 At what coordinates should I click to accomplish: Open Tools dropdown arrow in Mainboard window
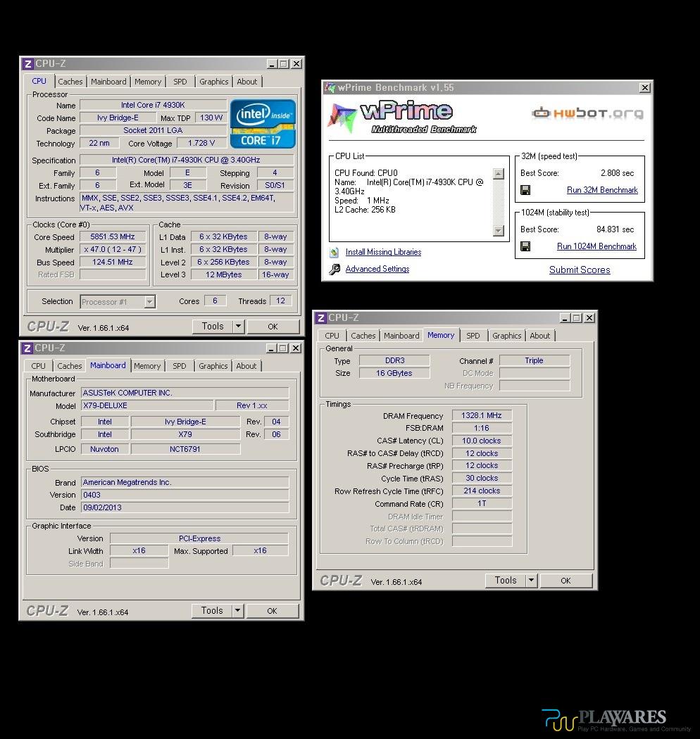(237, 610)
